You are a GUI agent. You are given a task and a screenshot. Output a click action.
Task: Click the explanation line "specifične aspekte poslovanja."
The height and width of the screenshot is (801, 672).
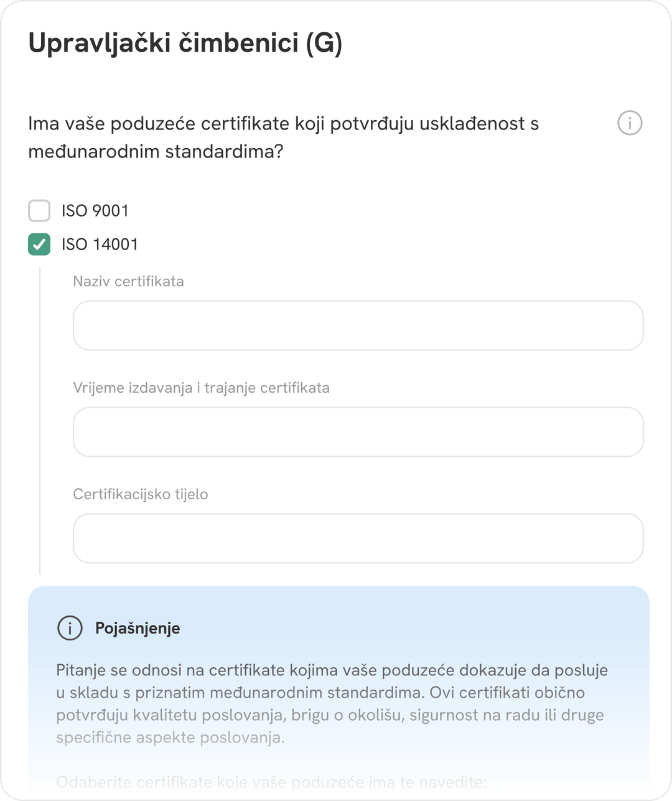[x=170, y=738]
